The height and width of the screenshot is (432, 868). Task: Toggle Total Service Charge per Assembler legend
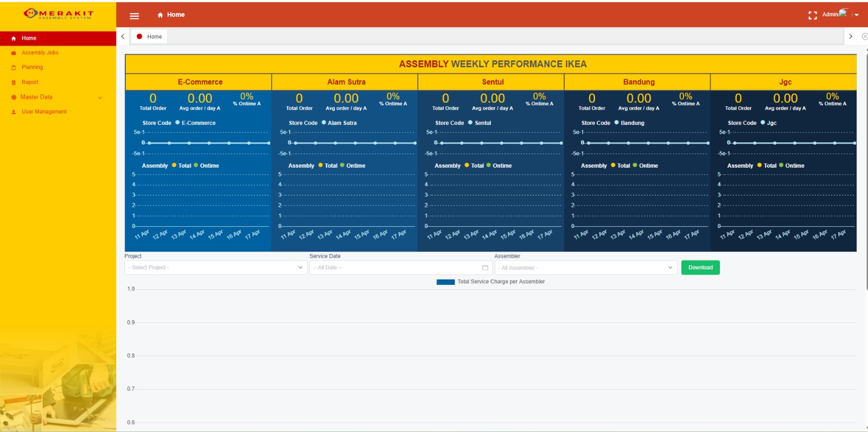(490, 282)
